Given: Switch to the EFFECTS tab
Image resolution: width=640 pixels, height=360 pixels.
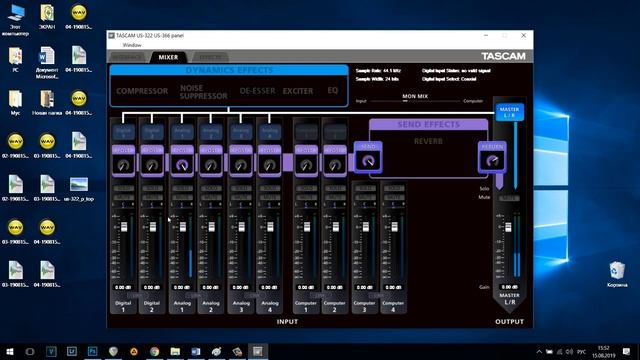Looking at the screenshot, I should click(x=211, y=57).
